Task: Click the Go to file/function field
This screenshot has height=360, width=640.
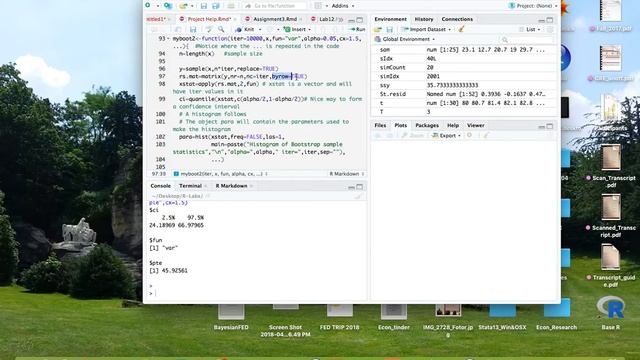Action: [275, 6]
